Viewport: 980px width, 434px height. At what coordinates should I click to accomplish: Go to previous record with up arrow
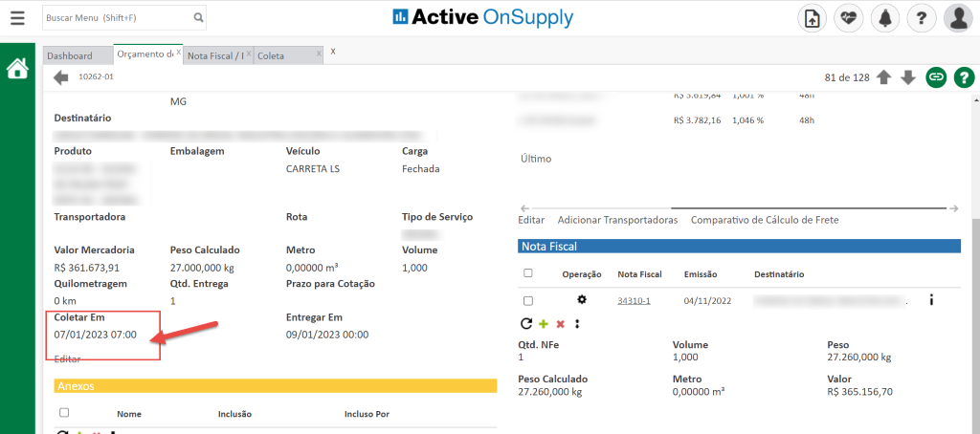pos(883,77)
